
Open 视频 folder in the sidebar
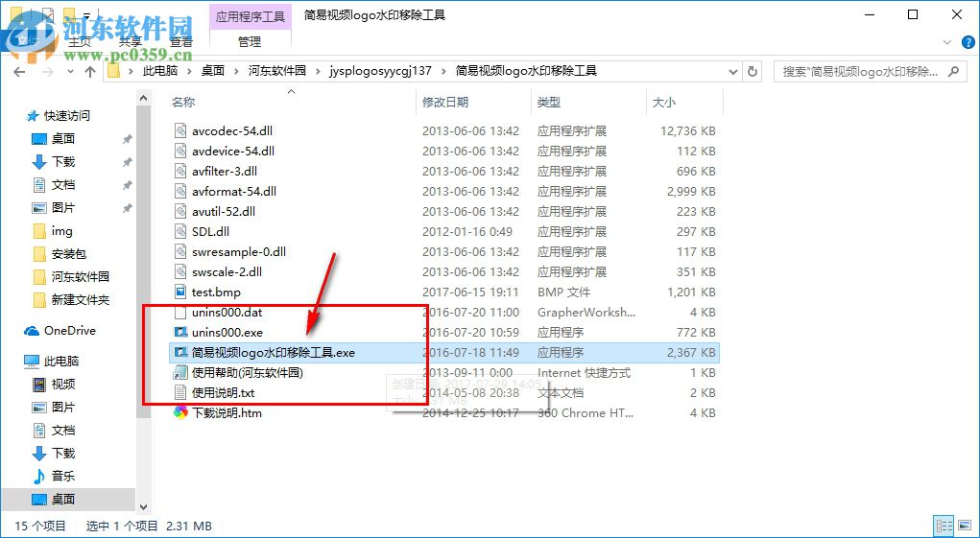click(54, 384)
